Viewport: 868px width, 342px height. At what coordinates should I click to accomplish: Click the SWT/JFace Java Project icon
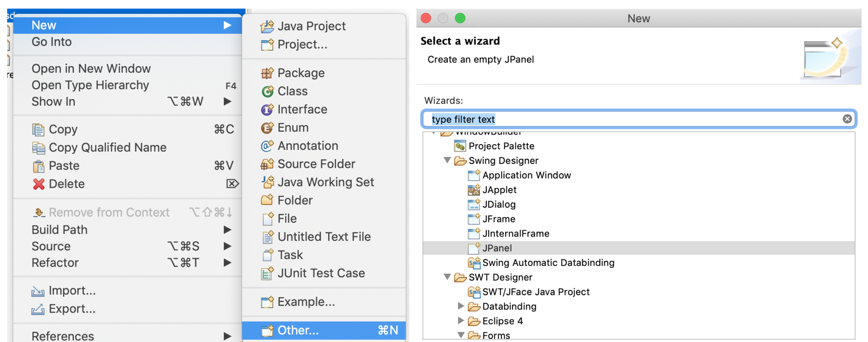(x=474, y=292)
